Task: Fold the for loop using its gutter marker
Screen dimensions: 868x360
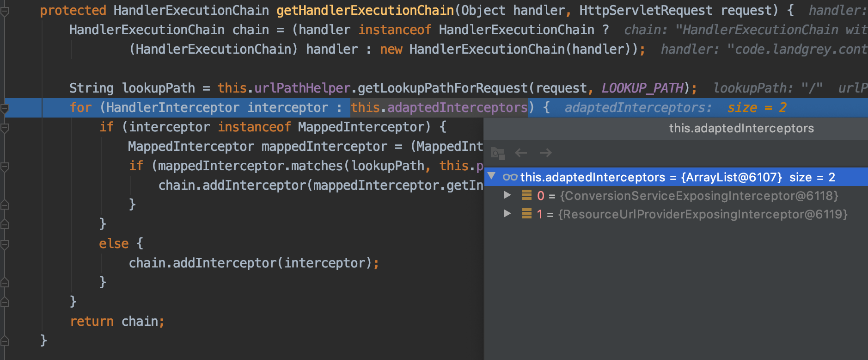Action: point(5,109)
